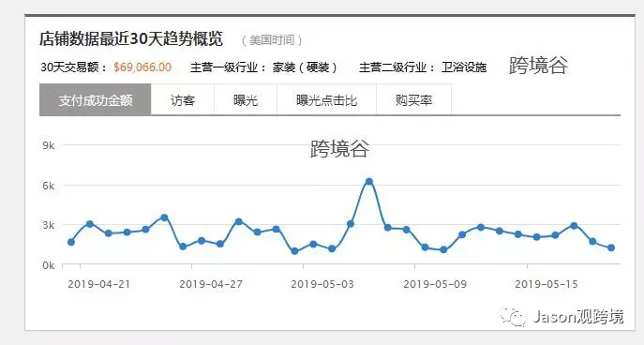The width and height of the screenshot is (644, 345).
Task: Click the Jason观跨境 watermark text
Action: point(578,317)
